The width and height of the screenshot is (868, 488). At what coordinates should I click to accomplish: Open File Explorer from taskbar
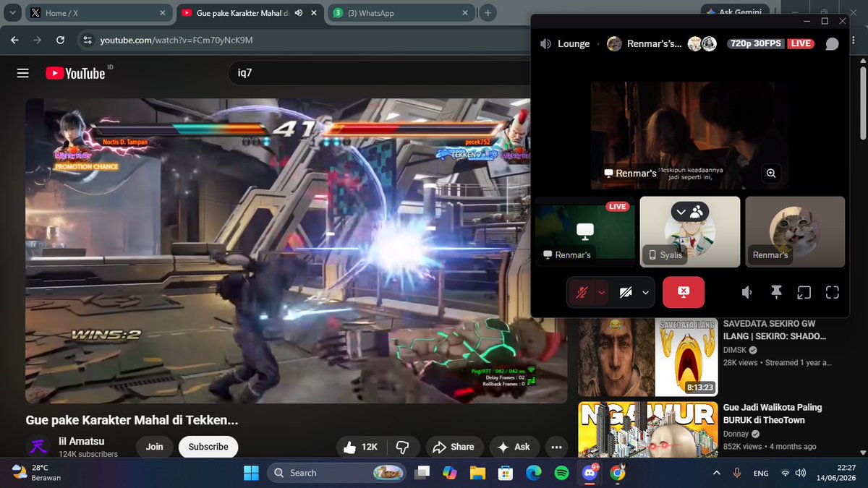(477, 473)
